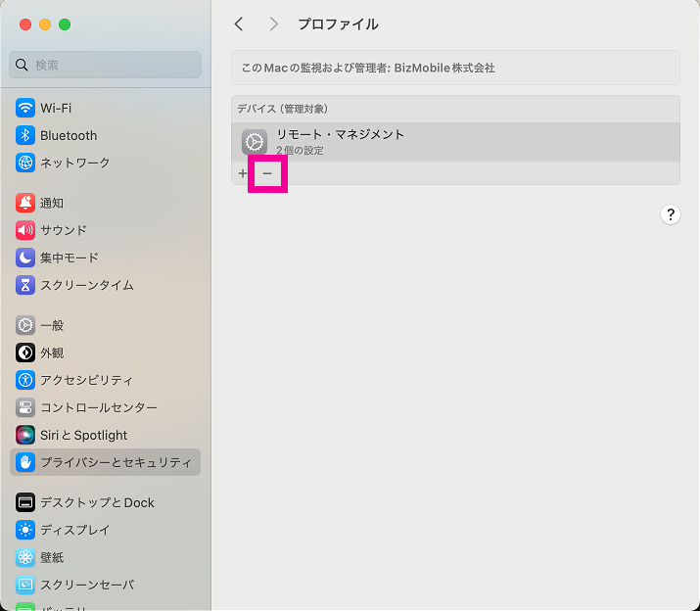Click the 検索 search field
Image resolution: width=700 pixels, height=611 pixels.
click(x=106, y=65)
